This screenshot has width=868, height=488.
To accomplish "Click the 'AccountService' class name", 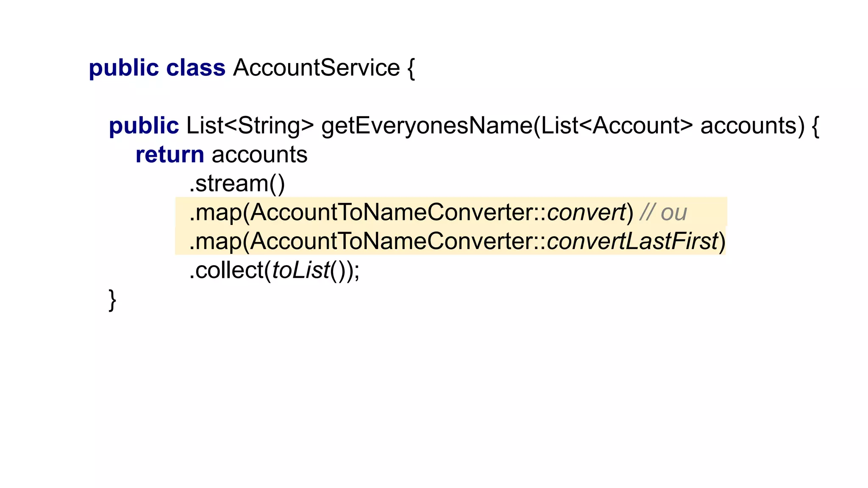I will coord(316,68).
